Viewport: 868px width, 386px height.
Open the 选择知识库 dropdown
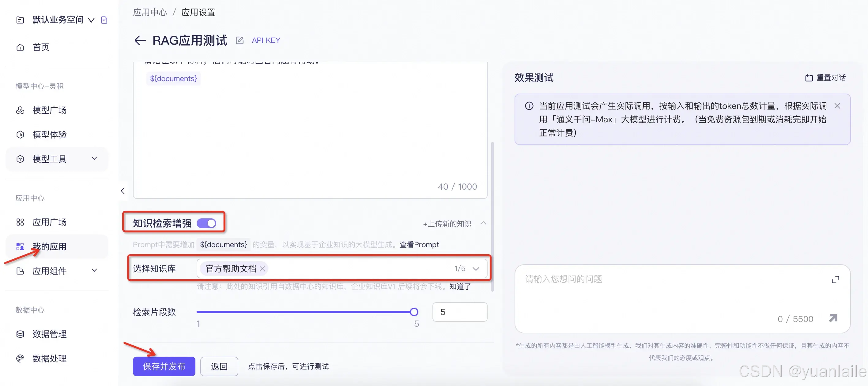click(476, 269)
